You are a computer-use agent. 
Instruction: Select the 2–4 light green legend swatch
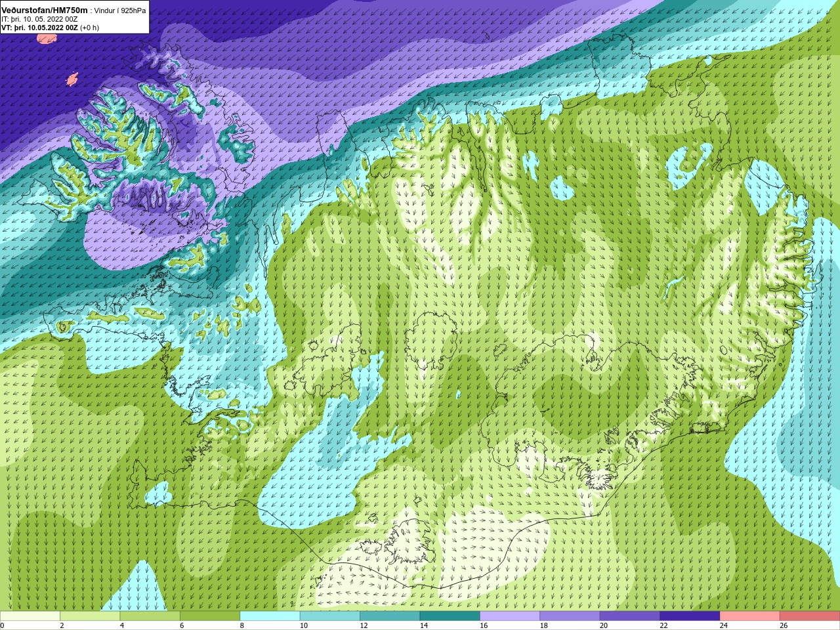coord(90,616)
